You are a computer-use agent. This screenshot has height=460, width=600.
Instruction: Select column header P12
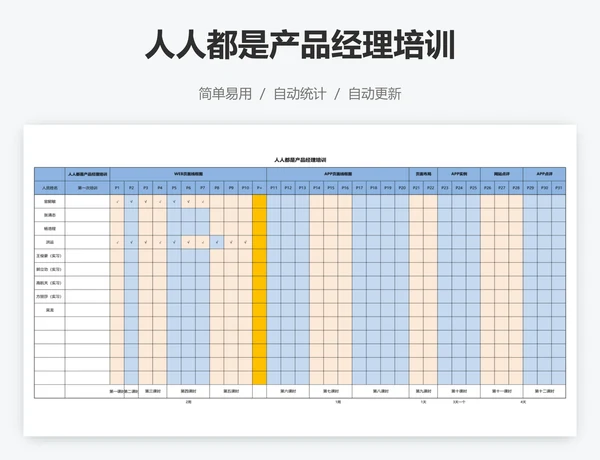(288, 188)
